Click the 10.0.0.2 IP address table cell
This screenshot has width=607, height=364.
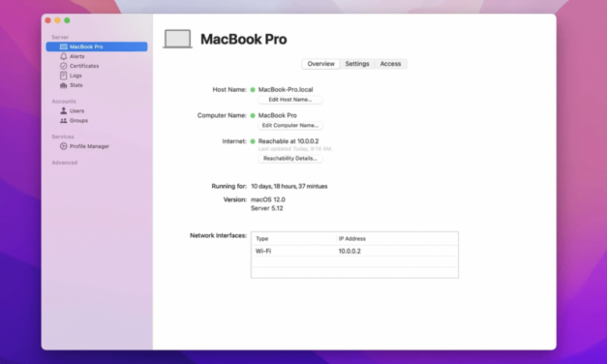[349, 252]
